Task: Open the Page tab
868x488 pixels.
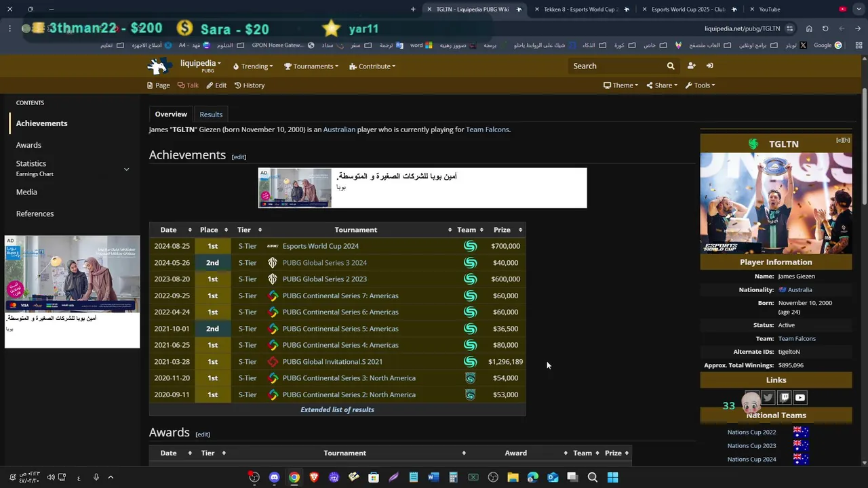Action: tap(159, 85)
